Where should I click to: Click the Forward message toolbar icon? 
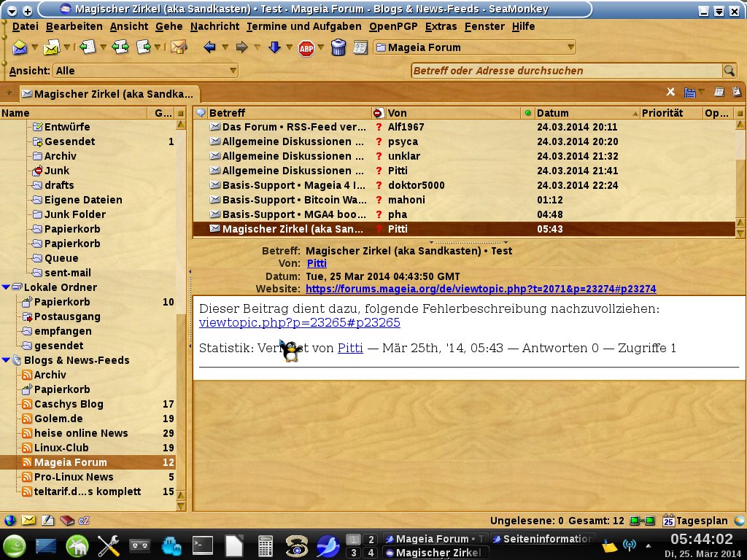[x=144, y=47]
